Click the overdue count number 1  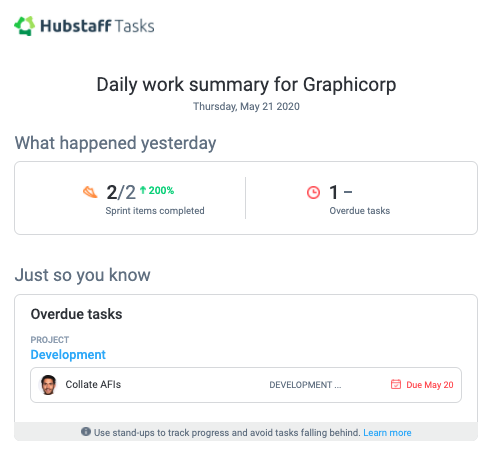pyautogui.click(x=334, y=192)
